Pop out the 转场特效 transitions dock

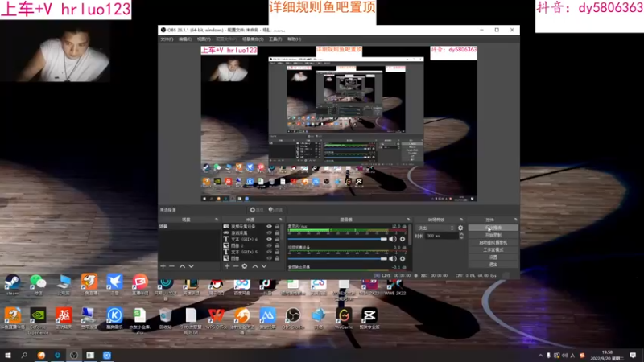pos(461,220)
